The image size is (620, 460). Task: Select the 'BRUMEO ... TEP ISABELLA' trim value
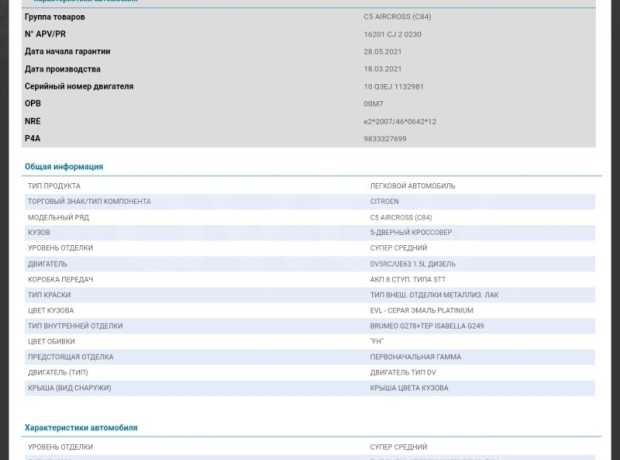click(x=427, y=326)
